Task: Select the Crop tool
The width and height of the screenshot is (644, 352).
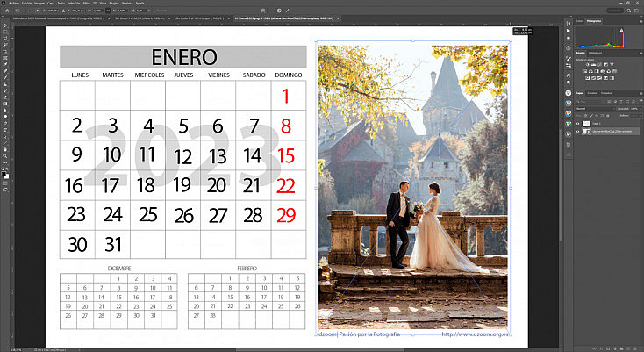Action: click(5, 51)
